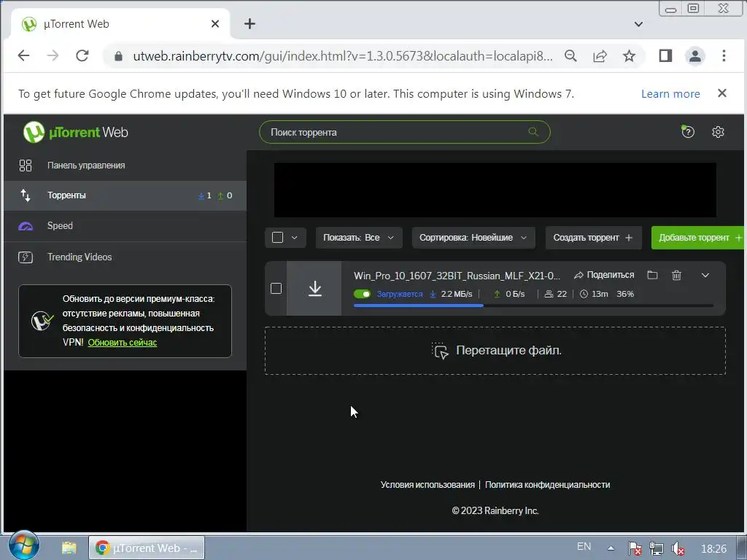Image resolution: width=747 pixels, height=560 pixels.
Task: Toggle the green download switch off
Action: [x=362, y=294]
